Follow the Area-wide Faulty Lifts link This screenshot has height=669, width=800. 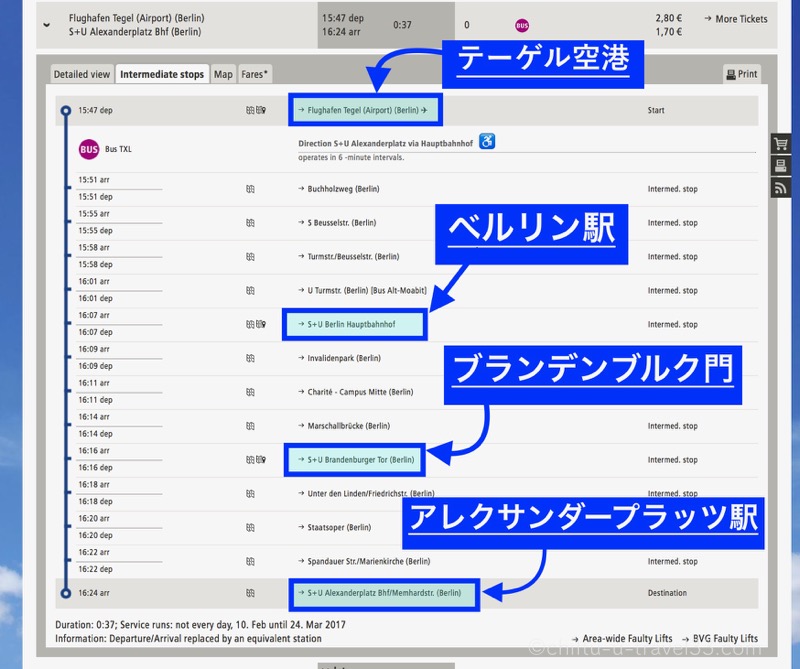(622, 638)
